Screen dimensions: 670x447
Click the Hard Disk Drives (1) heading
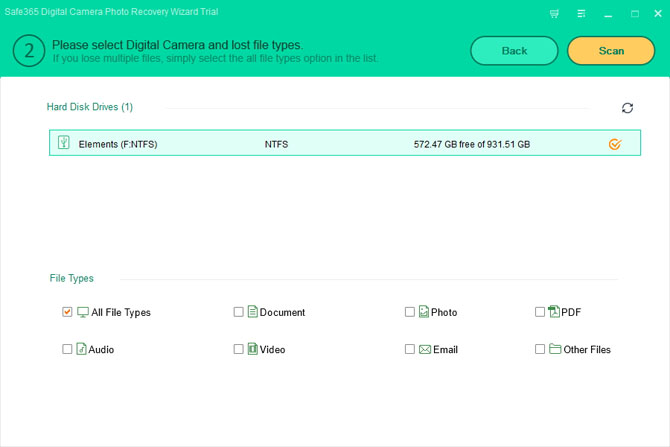(x=90, y=107)
